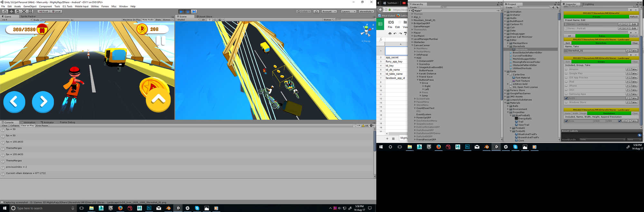The width and height of the screenshot is (644, 212).
Task: Click the Step frame button
Action: pyautogui.click(x=194, y=11)
